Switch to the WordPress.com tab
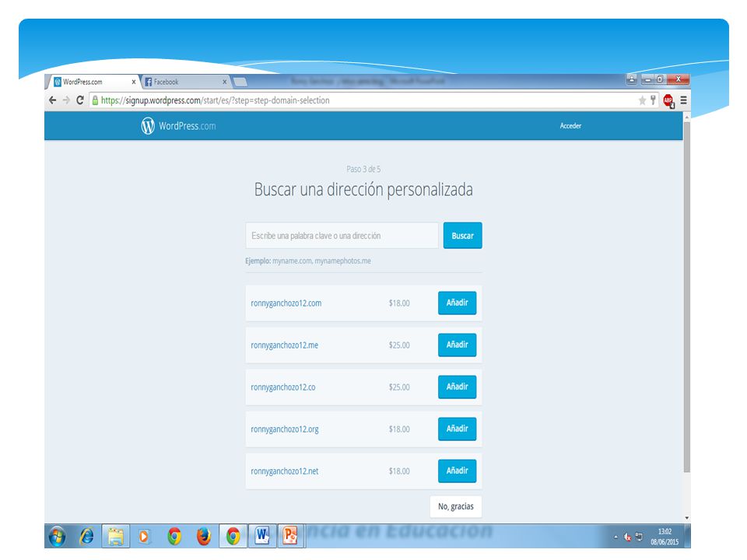The image size is (747, 560). pyautogui.click(x=93, y=82)
